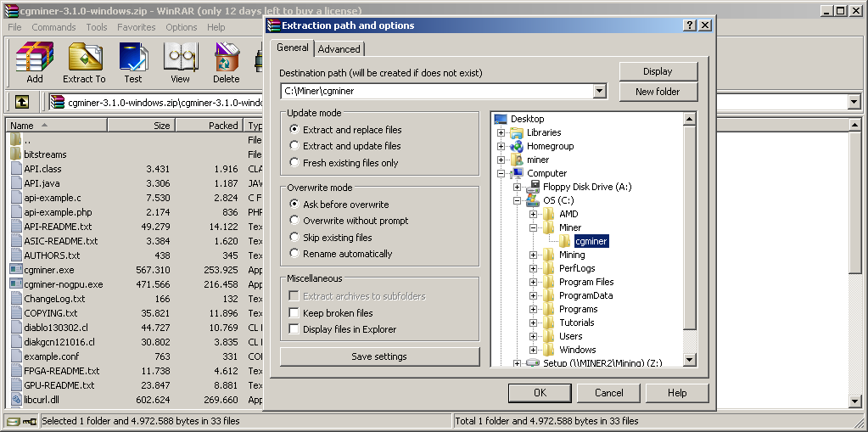Viewport: 868px width, 432px height.
Task: Expand the Tutorials folder node
Action: pos(533,323)
